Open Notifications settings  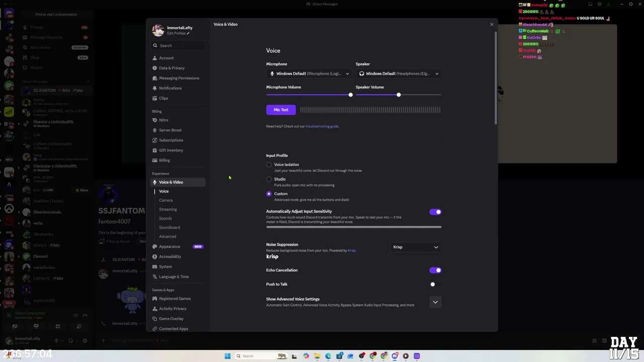coord(179,88)
